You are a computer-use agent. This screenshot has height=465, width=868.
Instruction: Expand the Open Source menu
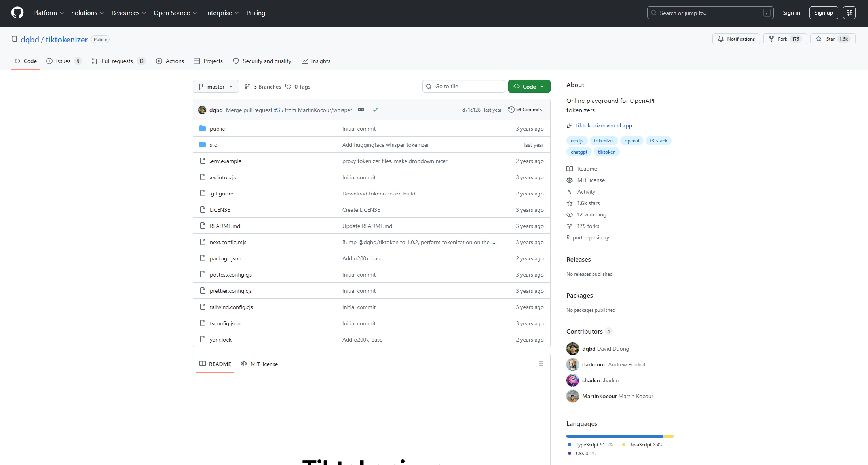click(x=175, y=13)
